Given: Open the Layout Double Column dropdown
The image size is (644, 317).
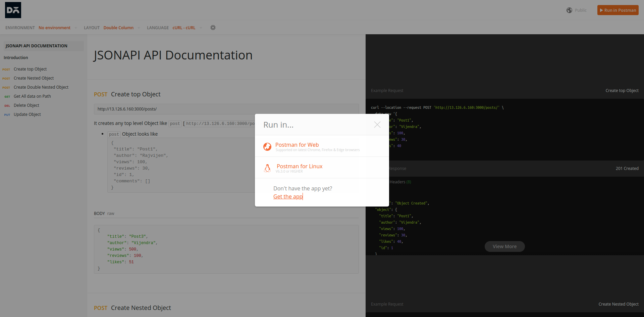Looking at the screenshot, I should point(122,28).
